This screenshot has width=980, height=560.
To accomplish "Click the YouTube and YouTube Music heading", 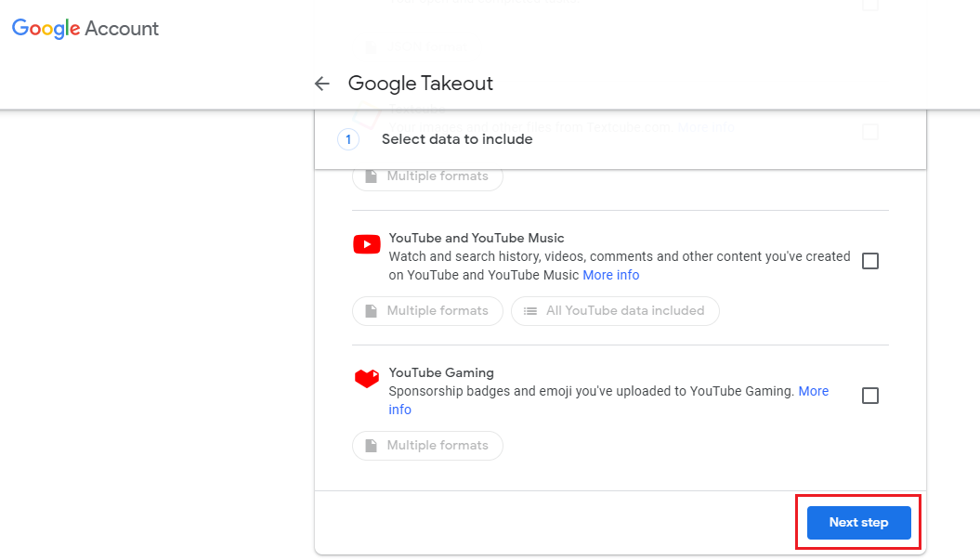I will [477, 238].
